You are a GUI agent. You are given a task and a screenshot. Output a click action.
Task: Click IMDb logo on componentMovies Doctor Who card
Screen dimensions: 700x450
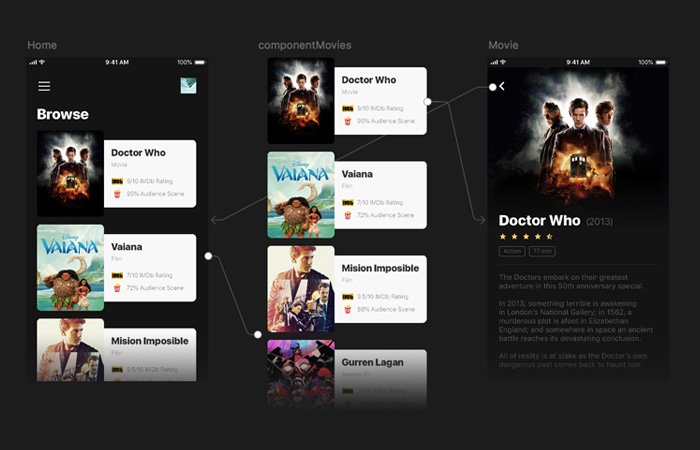[348, 108]
